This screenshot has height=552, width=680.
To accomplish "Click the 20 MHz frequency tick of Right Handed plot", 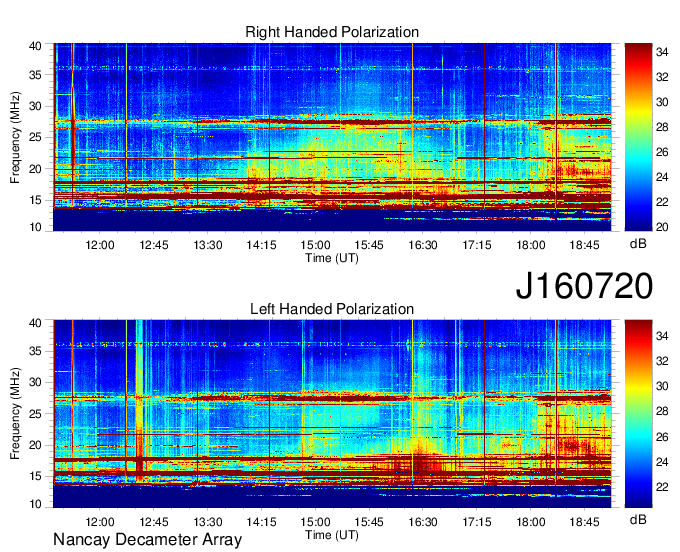I will 36,169.
